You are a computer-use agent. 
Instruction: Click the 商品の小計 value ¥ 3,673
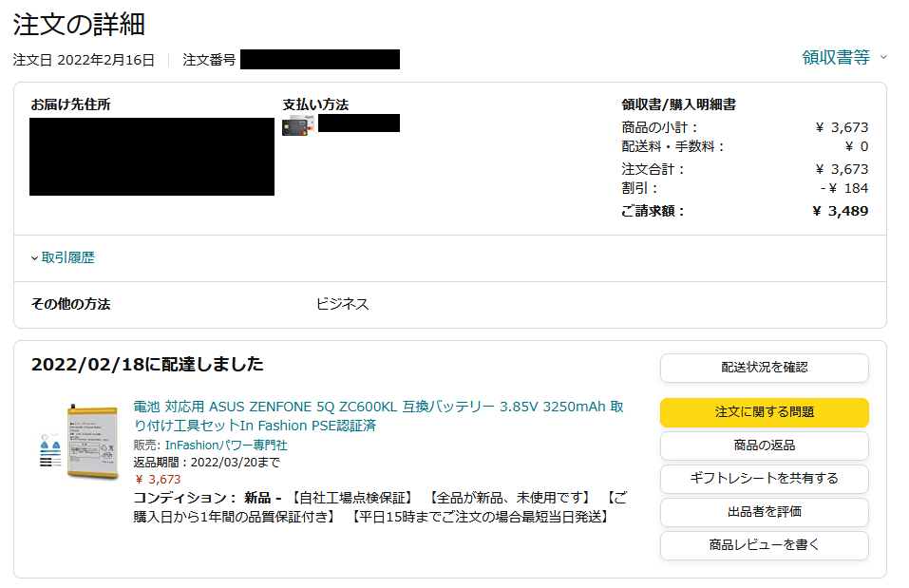click(x=842, y=127)
